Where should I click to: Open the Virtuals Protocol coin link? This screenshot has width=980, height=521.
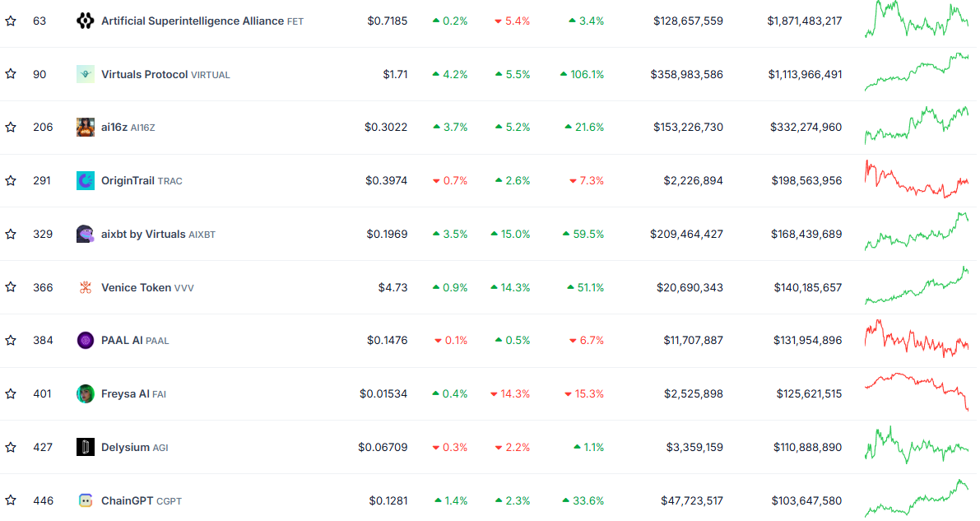165,74
